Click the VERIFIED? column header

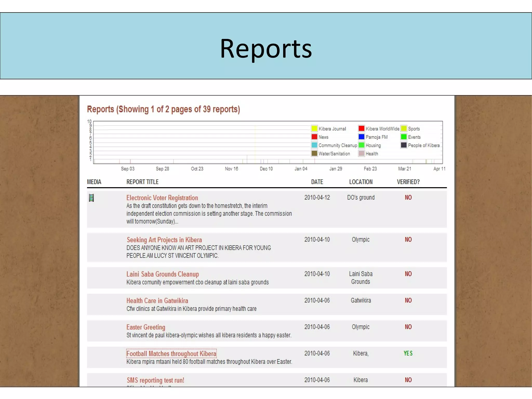(408, 182)
